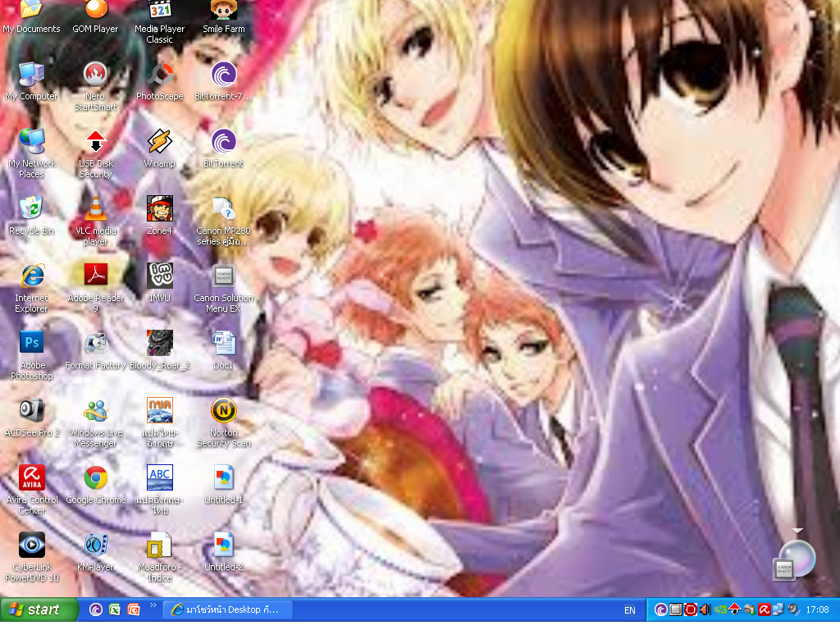Select the Norton Security Scan icon
Screen dimensions: 840x630
click(223, 423)
